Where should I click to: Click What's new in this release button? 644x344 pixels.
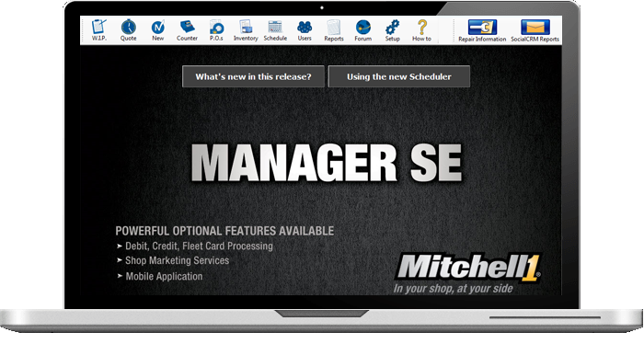pyautogui.click(x=253, y=76)
